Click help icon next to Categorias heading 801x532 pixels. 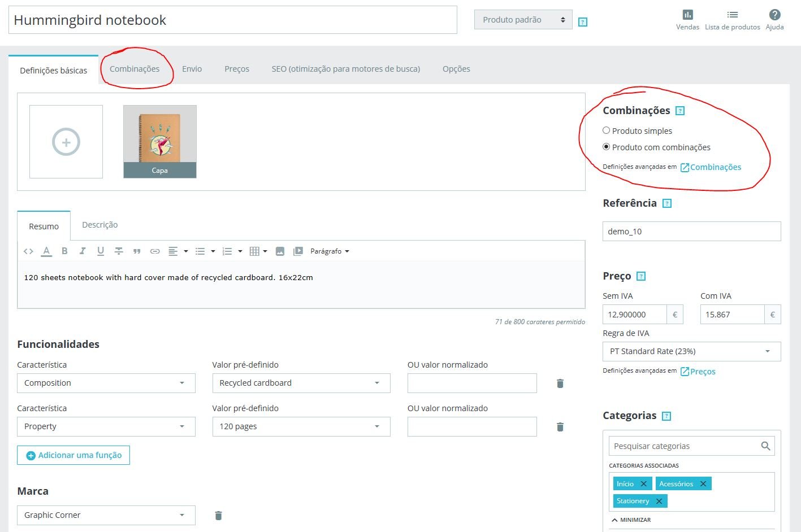[x=666, y=416]
